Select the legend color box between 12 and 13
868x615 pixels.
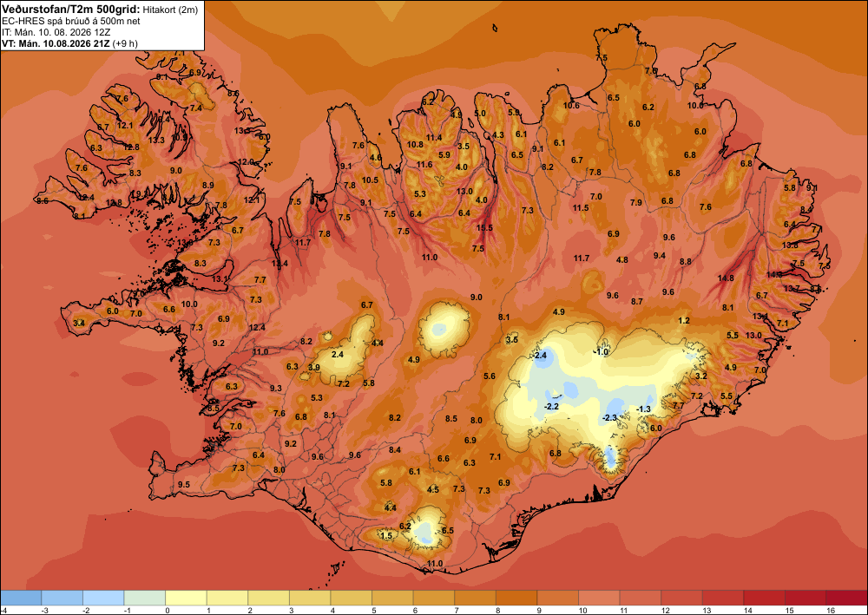click(x=682, y=598)
